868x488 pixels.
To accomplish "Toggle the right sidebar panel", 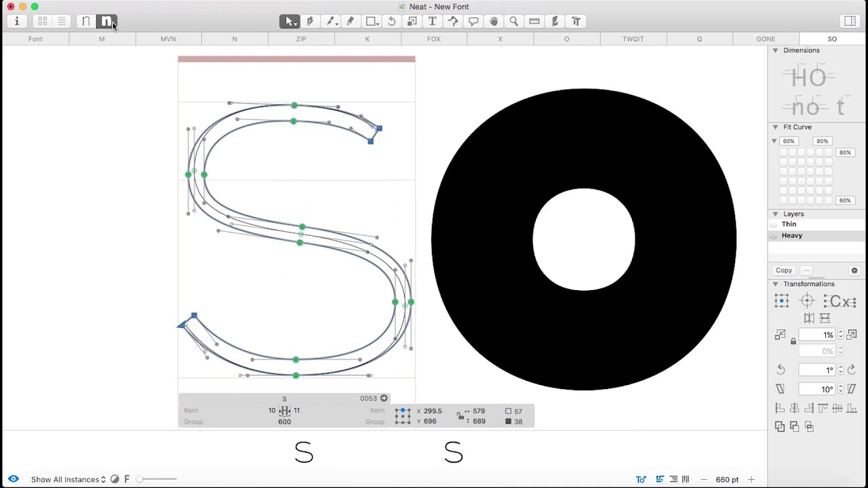I will coord(850,22).
